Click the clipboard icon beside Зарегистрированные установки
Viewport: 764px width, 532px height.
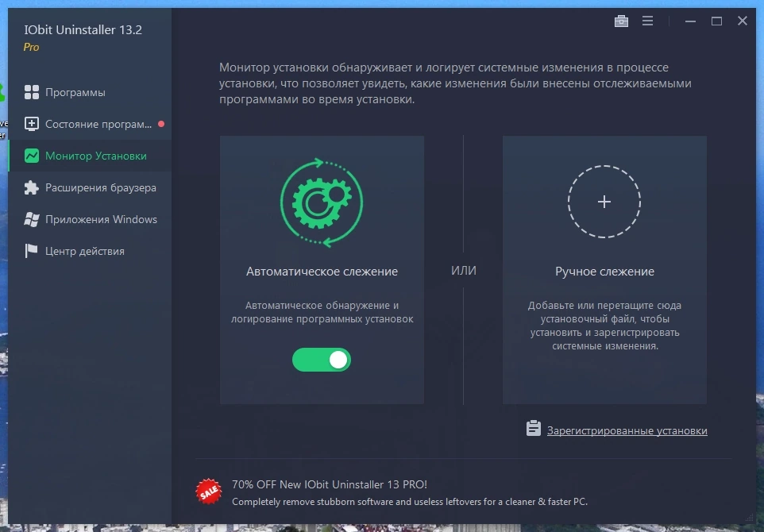[534, 429]
